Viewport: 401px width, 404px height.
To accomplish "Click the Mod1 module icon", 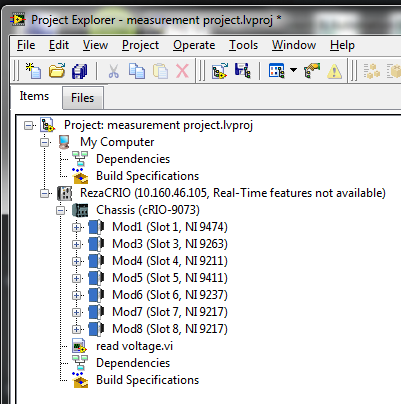I will 97,227.
